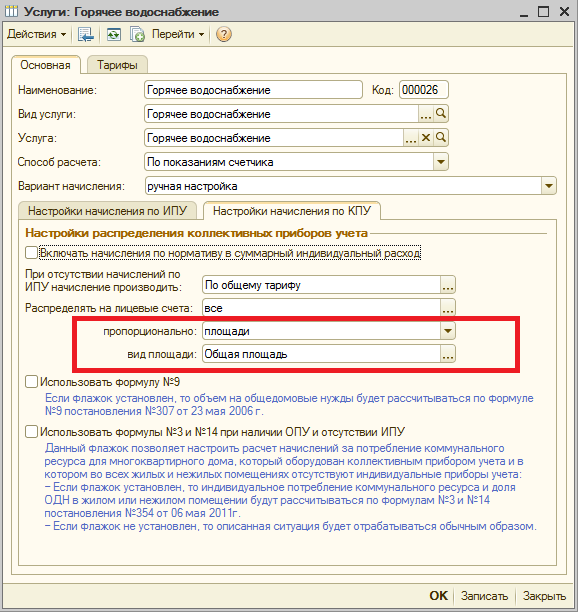Click the ellipsis button in Услуга field
578x612 pixels.
coord(411,138)
